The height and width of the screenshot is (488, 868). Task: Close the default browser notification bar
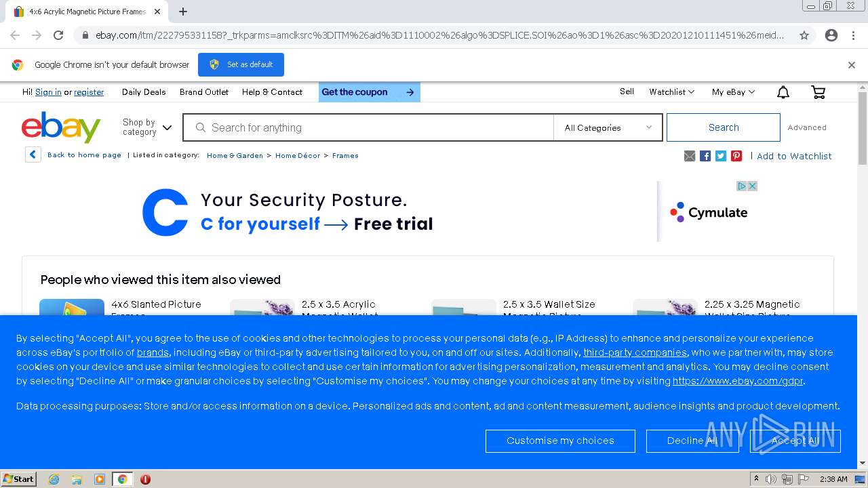[852, 65]
